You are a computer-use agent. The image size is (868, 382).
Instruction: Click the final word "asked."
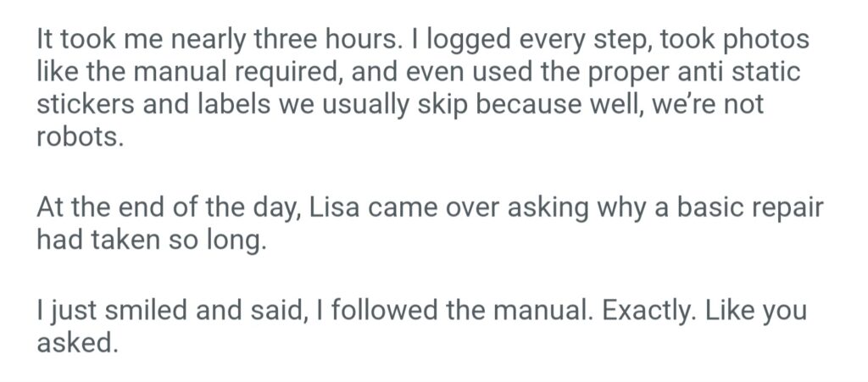point(75,344)
